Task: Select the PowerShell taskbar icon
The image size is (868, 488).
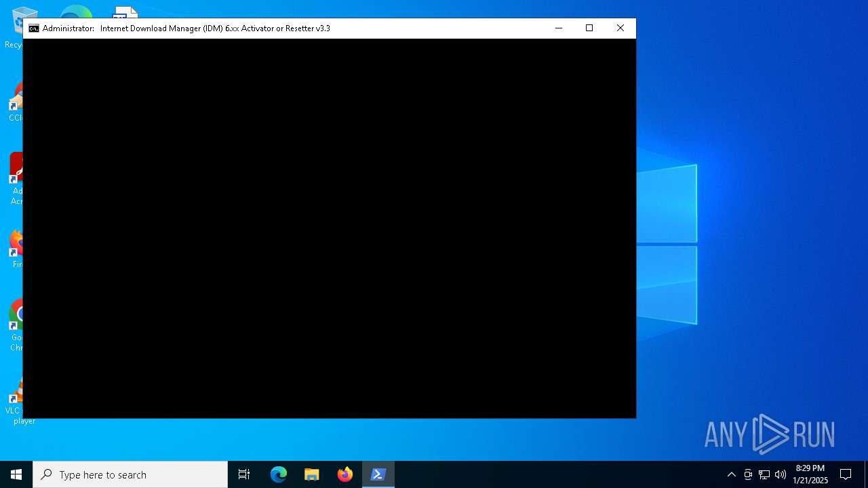Action: click(x=378, y=474)
